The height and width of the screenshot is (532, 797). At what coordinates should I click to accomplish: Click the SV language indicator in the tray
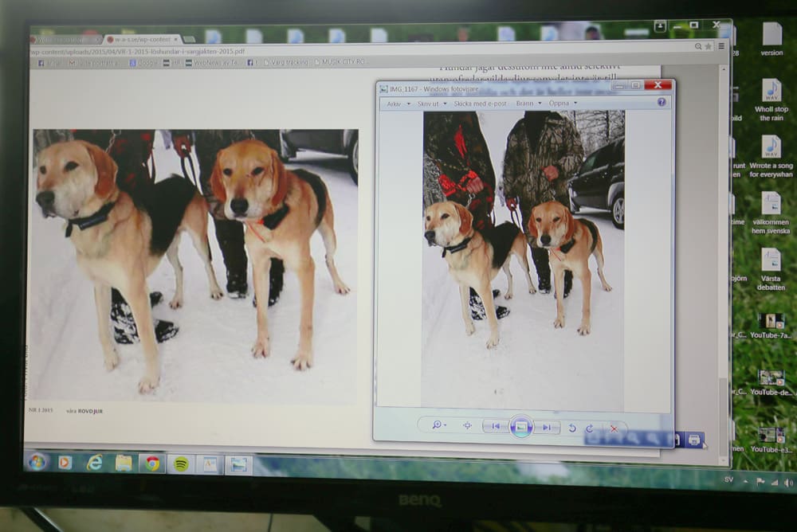(x=729, y=479)
